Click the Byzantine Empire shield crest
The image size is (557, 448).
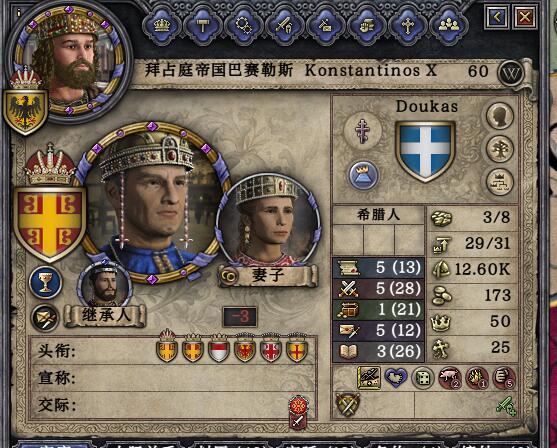tap(50, 222)
